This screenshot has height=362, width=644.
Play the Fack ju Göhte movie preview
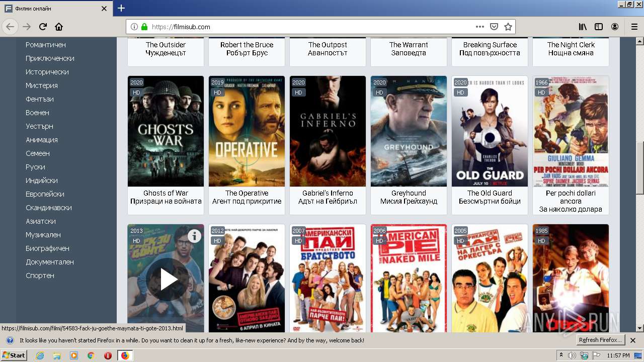point(168,280)
